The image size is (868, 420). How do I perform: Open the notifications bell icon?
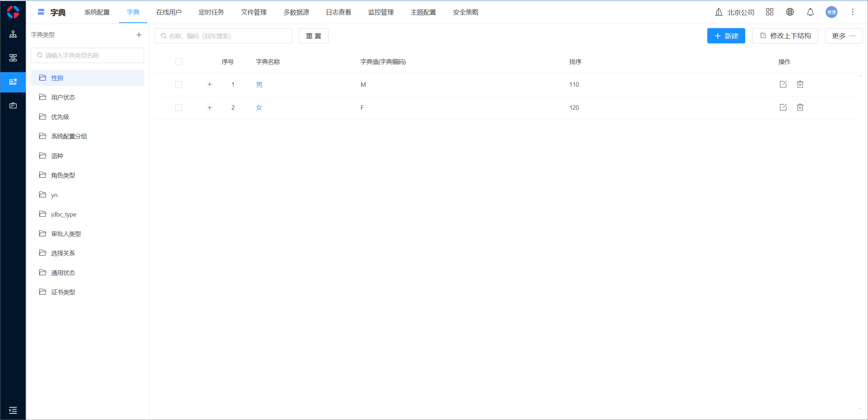point(810,13)
